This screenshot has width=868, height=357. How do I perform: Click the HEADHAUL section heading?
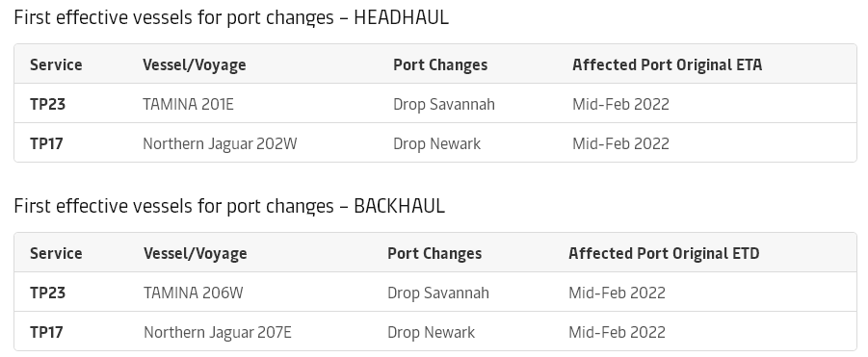click(x=231, y=17)
